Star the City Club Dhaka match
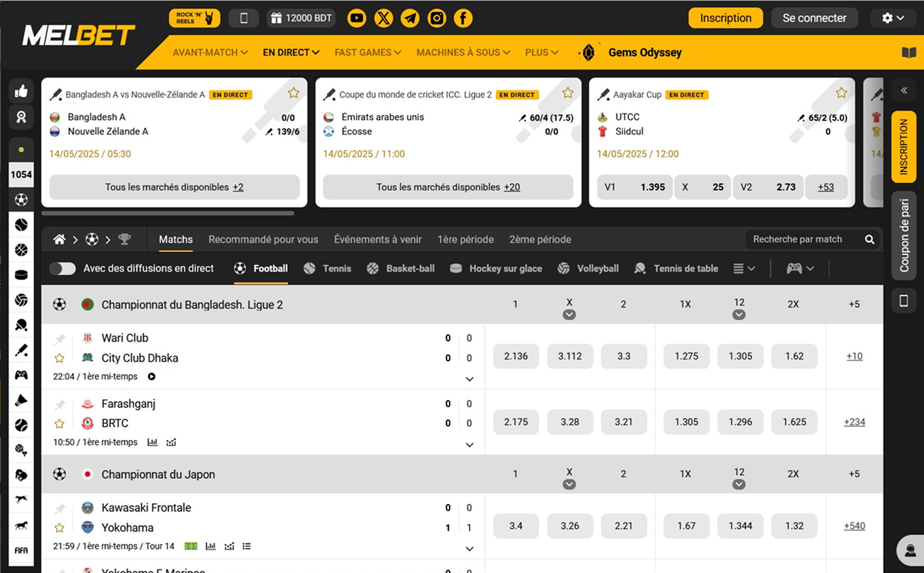924x573 pixels. point(59,358)
